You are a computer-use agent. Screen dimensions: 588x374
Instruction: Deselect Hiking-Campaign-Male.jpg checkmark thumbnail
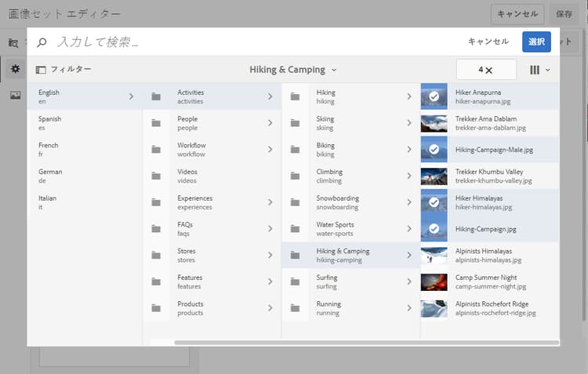click(434, 149)
